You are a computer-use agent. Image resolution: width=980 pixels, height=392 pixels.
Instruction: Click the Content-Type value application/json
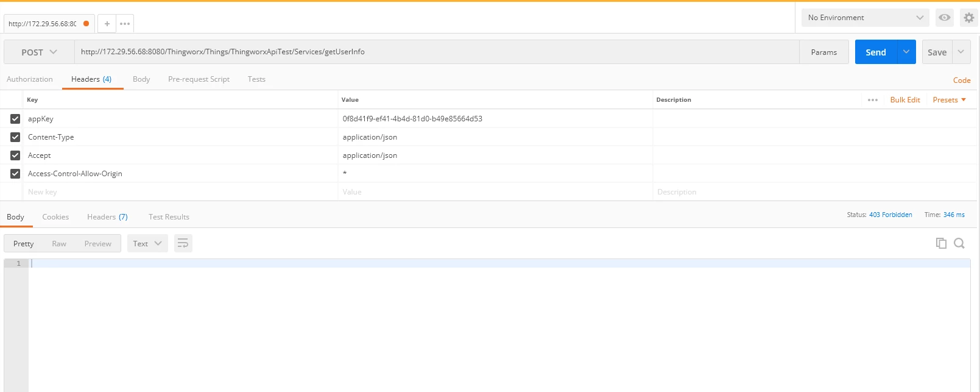(370, 137)
